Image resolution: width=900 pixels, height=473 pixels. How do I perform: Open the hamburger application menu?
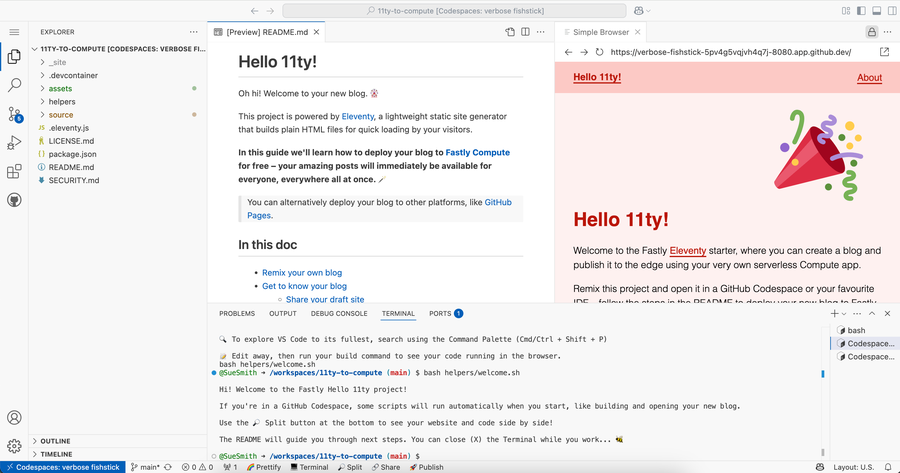point(14,32)
